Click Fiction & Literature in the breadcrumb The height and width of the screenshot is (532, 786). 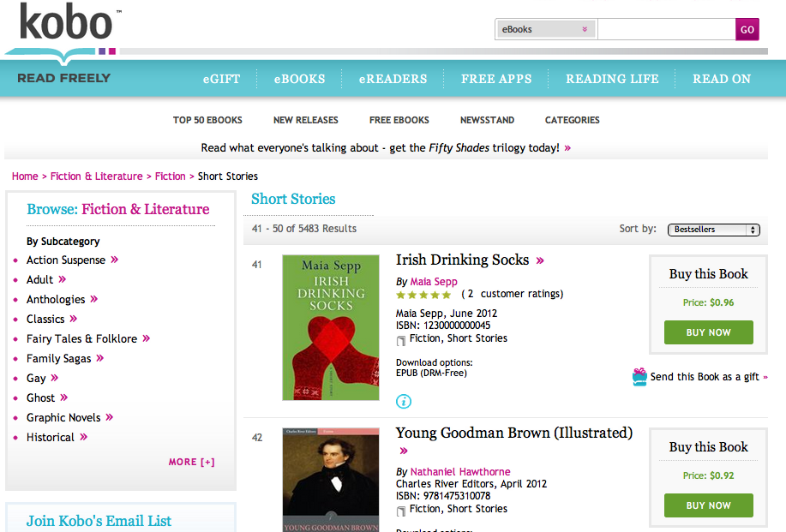[x=96, y=176]
